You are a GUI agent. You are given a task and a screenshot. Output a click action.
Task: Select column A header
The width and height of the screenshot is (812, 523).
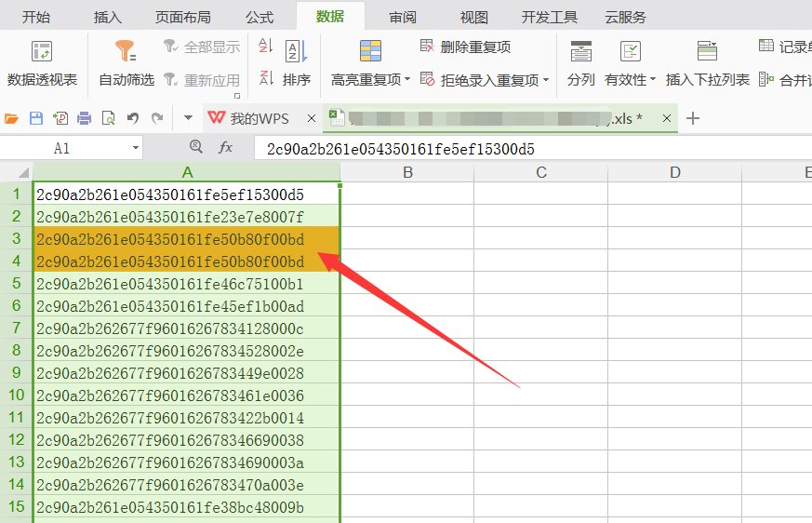187,172
